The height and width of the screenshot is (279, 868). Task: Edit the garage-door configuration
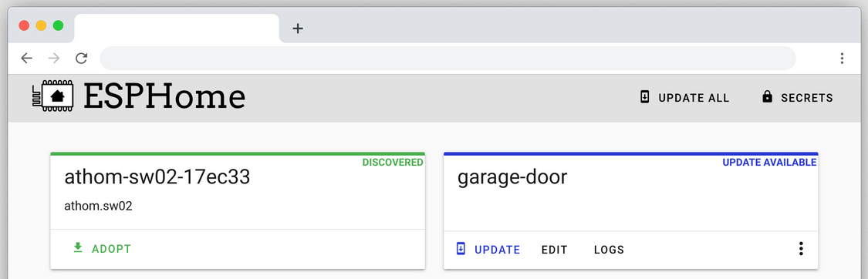[554, 250]
